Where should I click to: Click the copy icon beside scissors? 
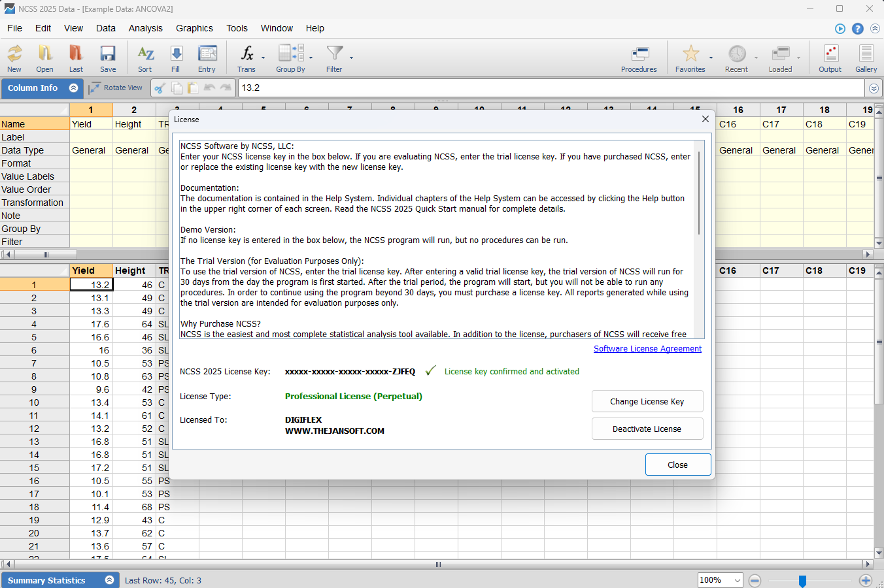click(x=177, y=88)
